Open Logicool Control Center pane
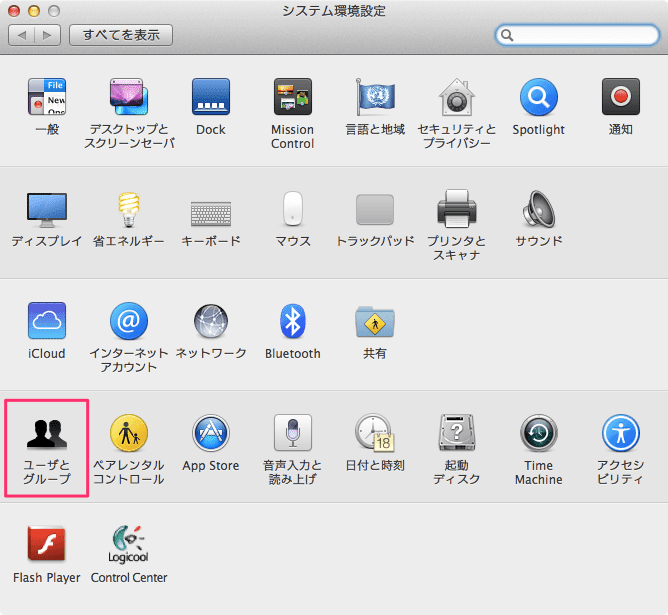 tap(129, 544)
